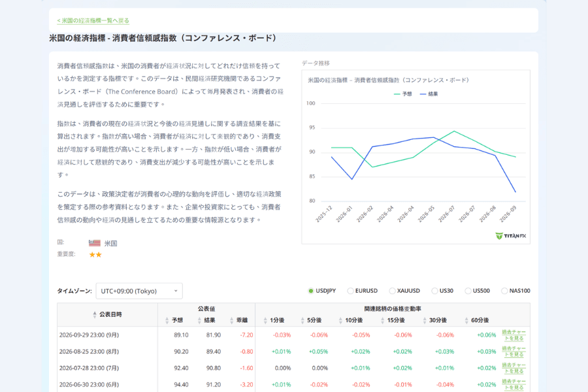The width and height of the screenshot is (588, 392).
Task: Click the deviation value -7.20
Action: pyautogui.click(x=246, y=335)
